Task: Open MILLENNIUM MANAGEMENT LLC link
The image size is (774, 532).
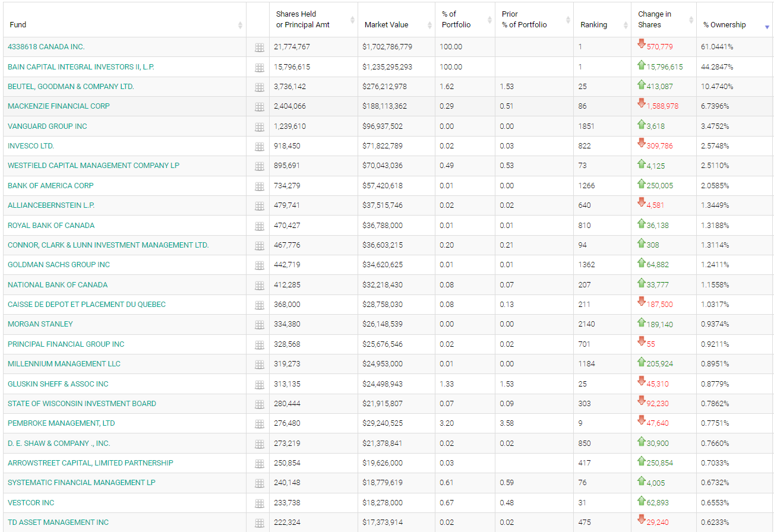Action: pos(64,364)
